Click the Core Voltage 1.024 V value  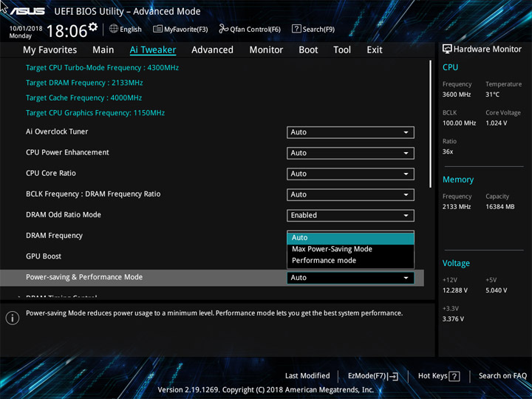(496, 123)
